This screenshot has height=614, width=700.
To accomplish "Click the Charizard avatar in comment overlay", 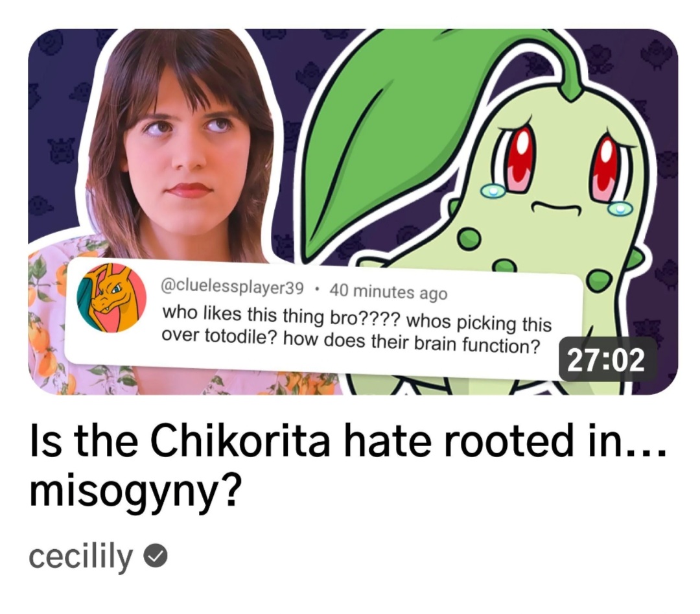I will coord(112,298).
